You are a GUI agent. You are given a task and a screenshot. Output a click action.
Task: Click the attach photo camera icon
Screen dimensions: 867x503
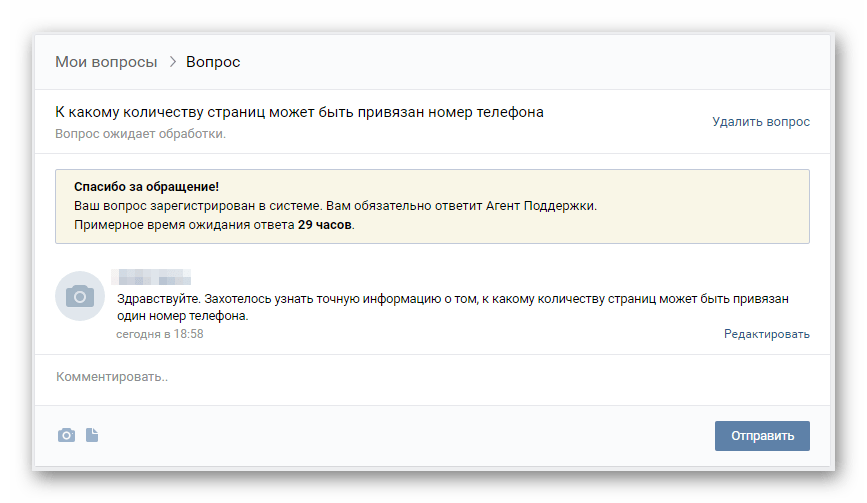click(66, 435)
